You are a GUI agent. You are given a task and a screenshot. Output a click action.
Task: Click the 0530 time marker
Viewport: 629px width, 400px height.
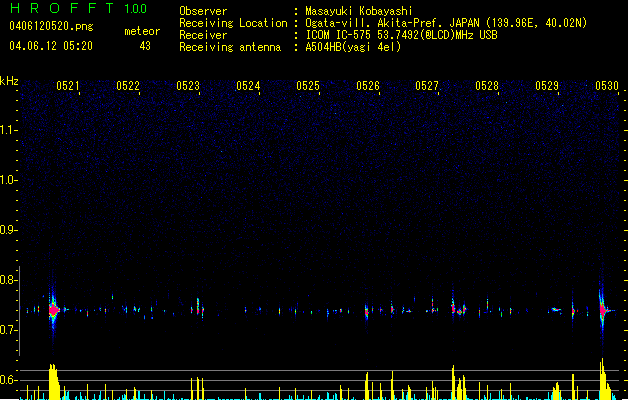click(x=607, y=86)
